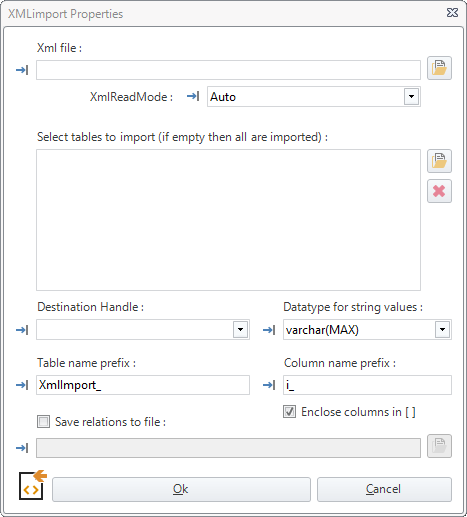Click variable arrow beside Destination Handle
Viewport: 467px width, 517px height.
coord(22,330)
